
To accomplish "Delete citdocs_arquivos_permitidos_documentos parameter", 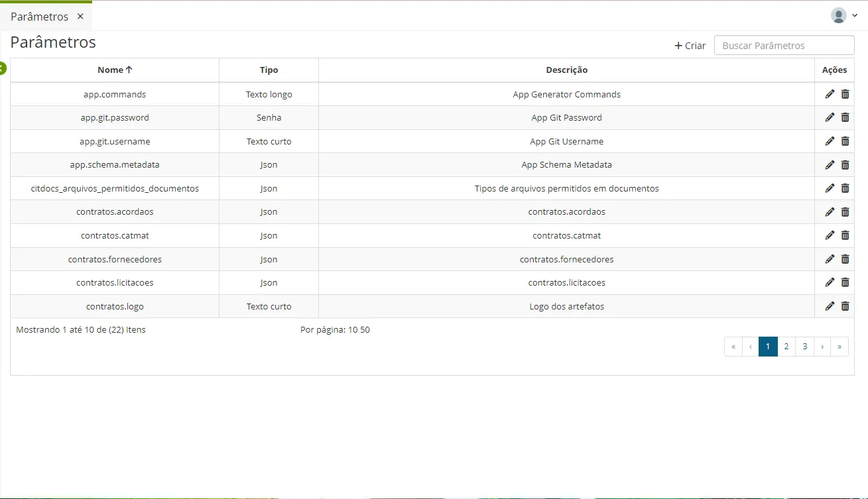I will pyautogui.click(x=845, y=188).
